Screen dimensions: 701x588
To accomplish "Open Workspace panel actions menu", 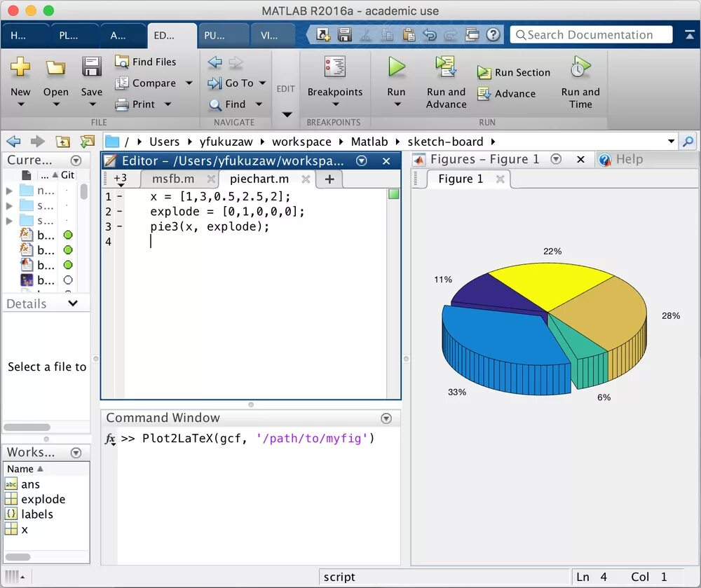I will tap(76, 453).
